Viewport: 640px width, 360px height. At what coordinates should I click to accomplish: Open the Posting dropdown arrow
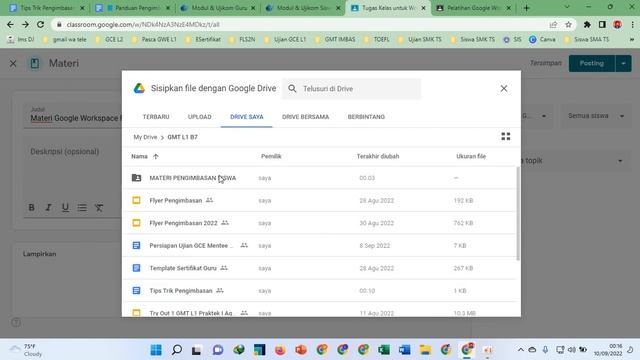coord(623,63)
